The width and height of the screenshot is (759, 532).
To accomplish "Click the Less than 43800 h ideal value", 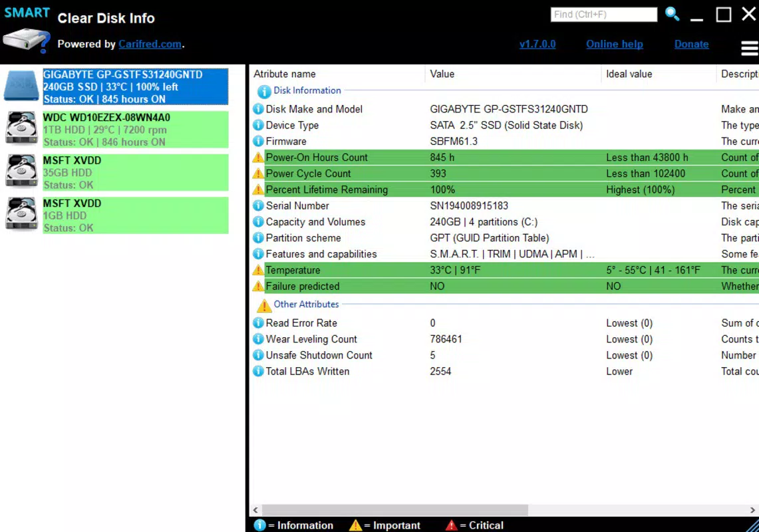I will tap(647, 158).
